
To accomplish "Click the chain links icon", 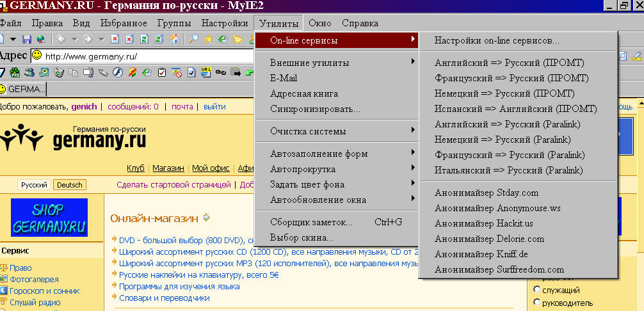I will pyautogui.click(x=221, y=72).
